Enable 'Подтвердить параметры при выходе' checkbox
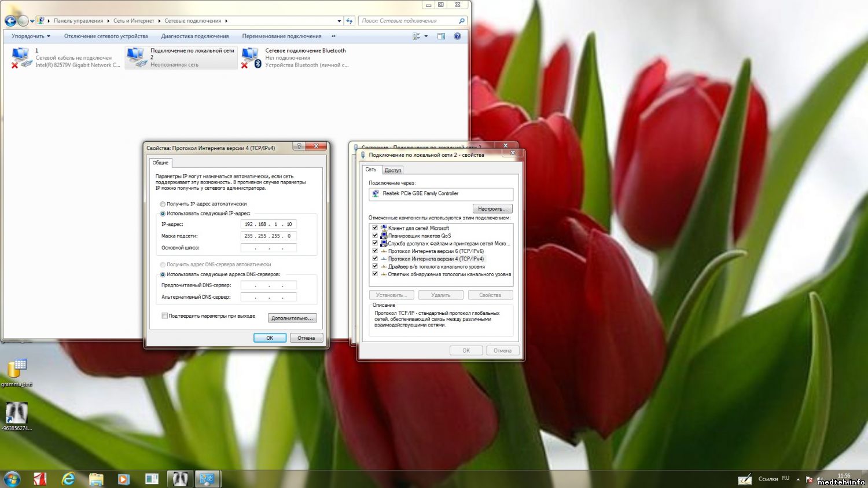 pyautogui.click(x=165, y=316)
